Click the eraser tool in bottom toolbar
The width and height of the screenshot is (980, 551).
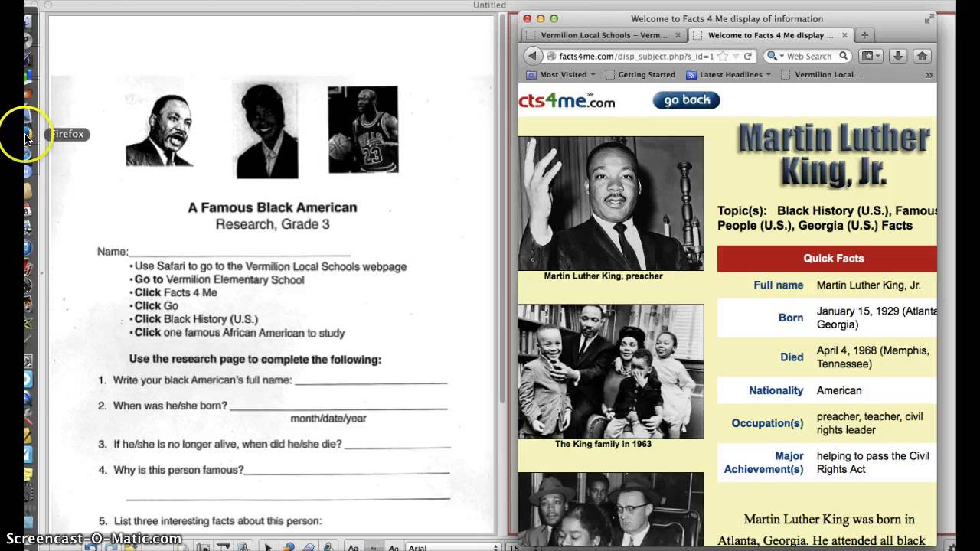[x=309, y=547]
